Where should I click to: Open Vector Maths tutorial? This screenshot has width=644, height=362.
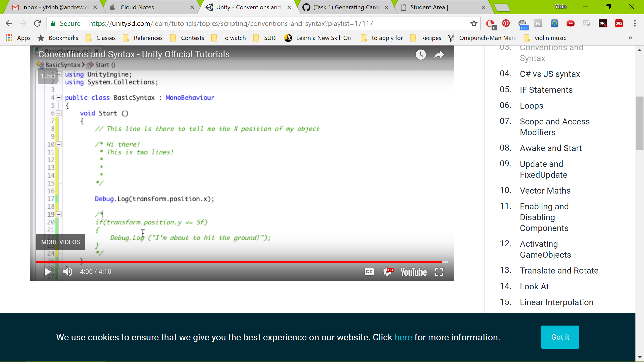(x=545, y=191)
